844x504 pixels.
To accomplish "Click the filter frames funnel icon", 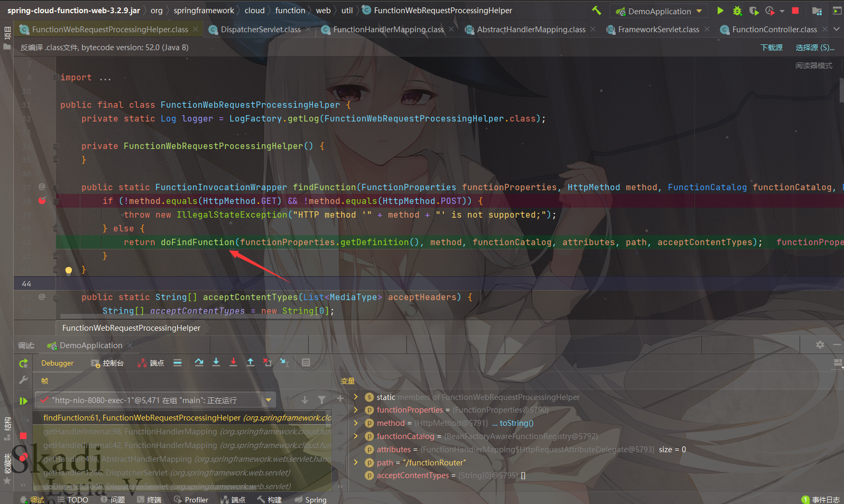I will [x=321, y=400].
